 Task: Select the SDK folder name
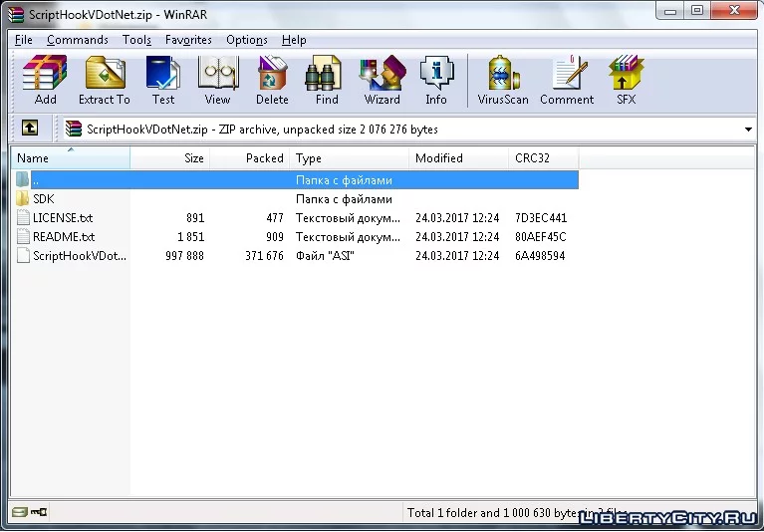click(44, 199)
